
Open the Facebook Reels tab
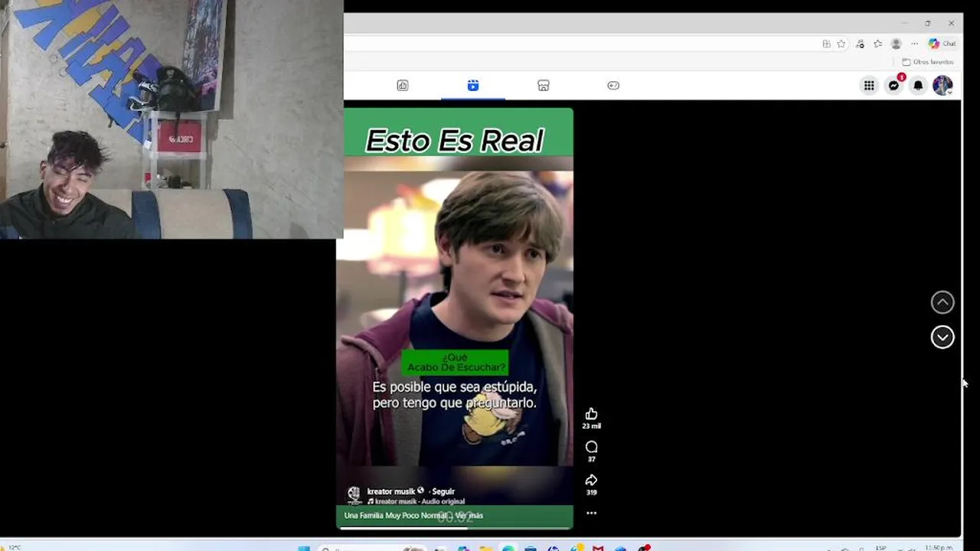[x=473, y=86]
